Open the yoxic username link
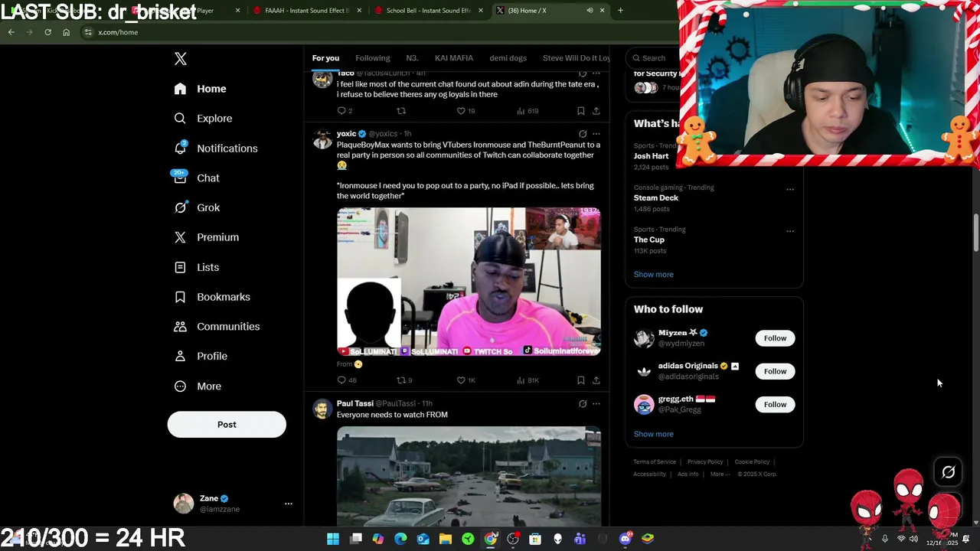 coord(347,134)
